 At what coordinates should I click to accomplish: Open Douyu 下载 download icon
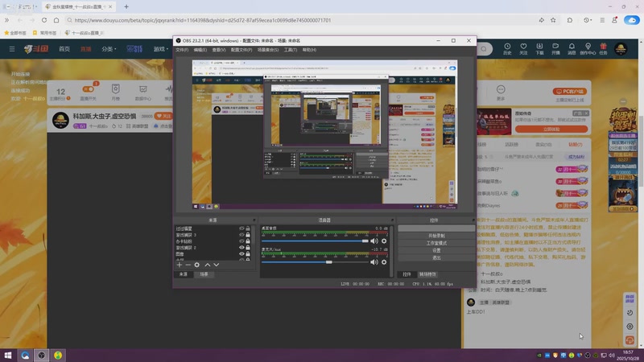539,49
